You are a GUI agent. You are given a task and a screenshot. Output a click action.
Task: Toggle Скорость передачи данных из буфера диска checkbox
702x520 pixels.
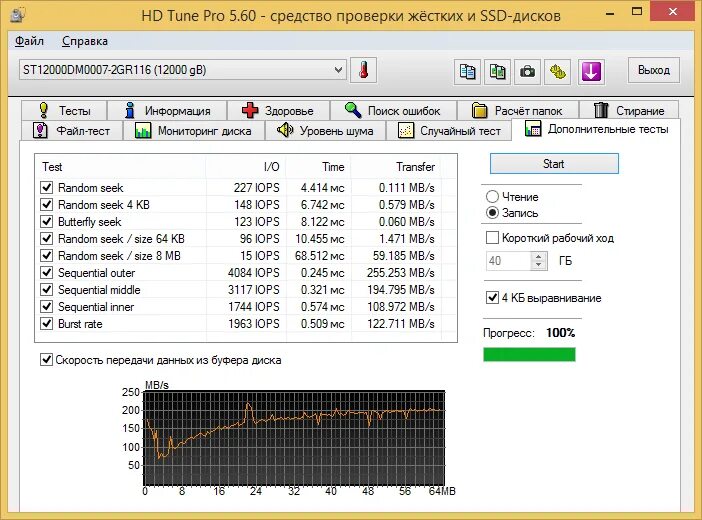tap(47, 360)
